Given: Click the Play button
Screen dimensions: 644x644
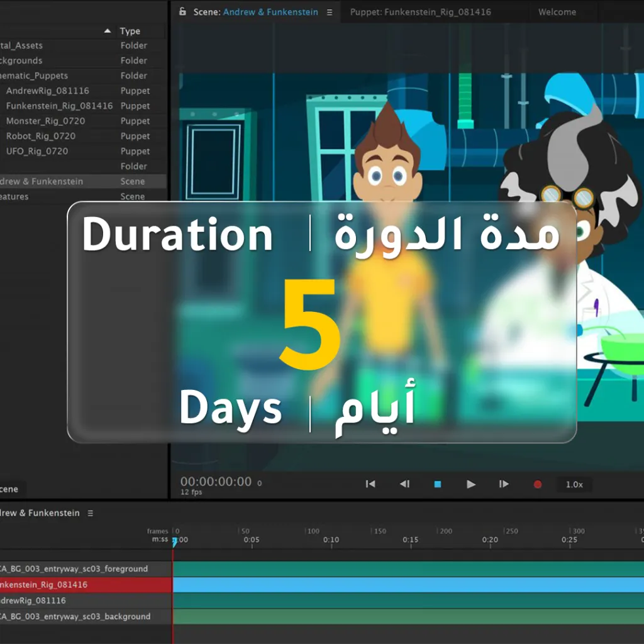Looking at the screenshot, I should [x=470, y=484].
